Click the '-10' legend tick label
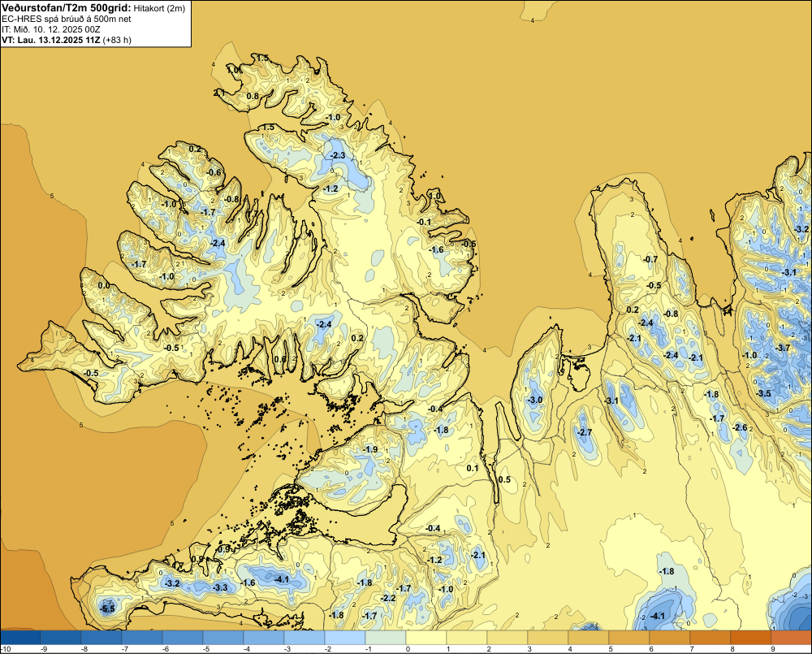 (x=5, y=649)
